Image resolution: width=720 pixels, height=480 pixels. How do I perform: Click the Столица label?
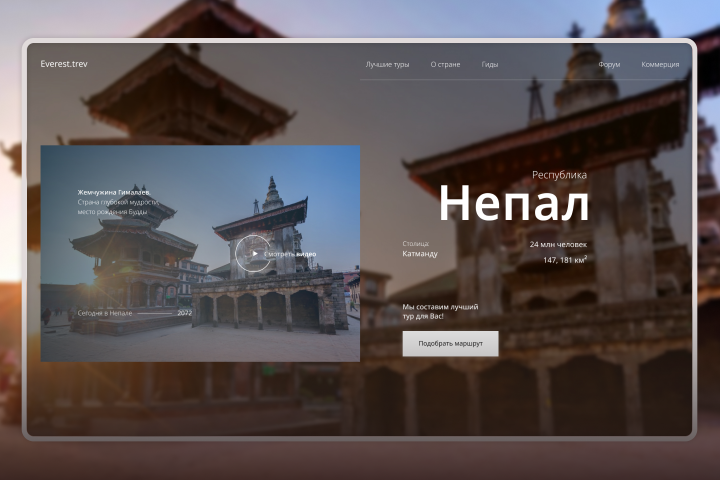tap(416, 244)
